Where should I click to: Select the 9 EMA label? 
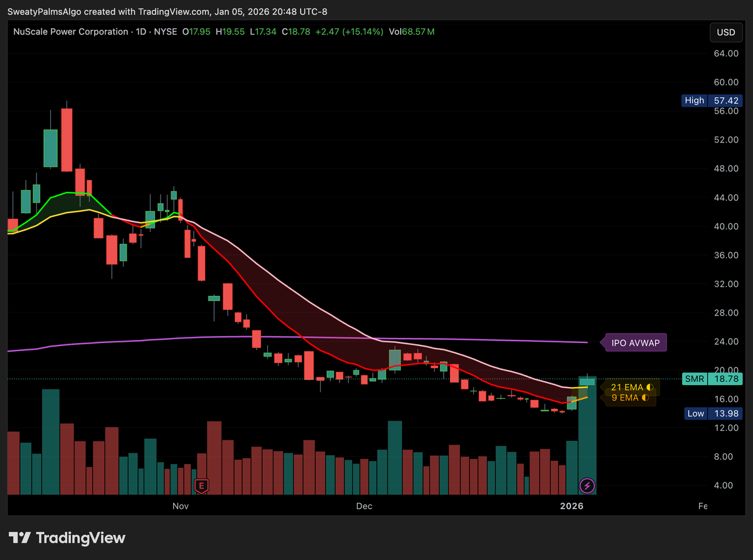point(629,398)
